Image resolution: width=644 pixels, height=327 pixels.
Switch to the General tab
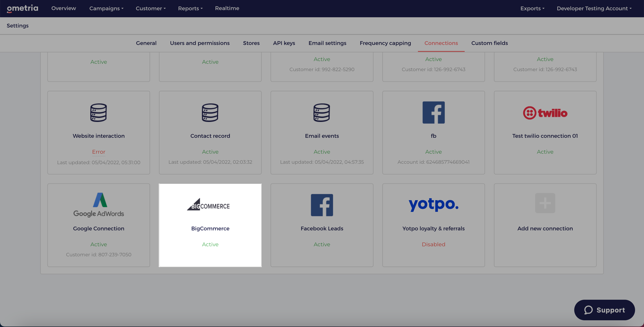tap(146, 43)
